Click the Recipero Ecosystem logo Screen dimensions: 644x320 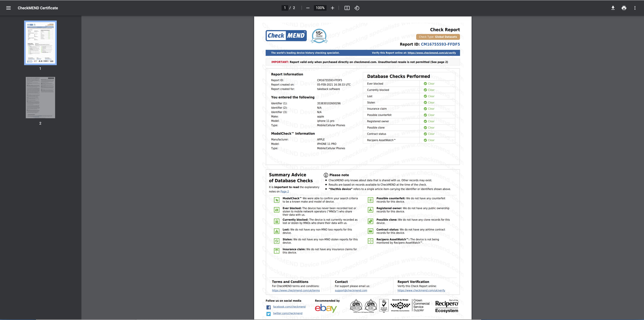pos(447,307)
